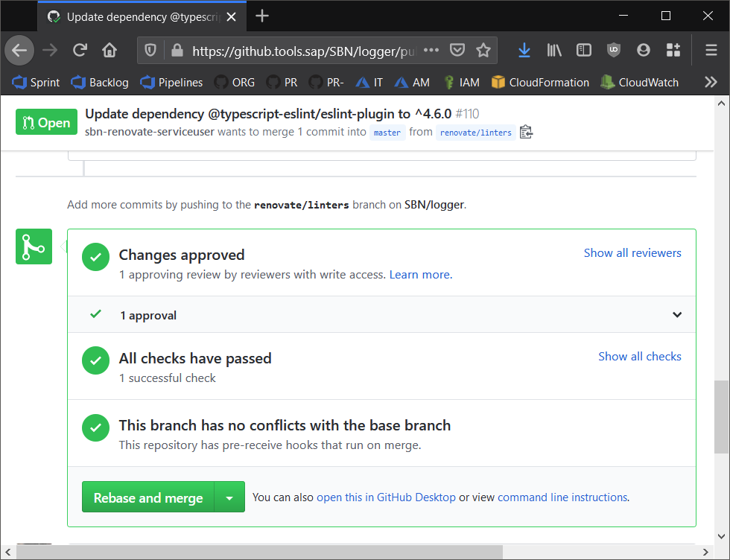730x560 pixels.
Task: Expand the 1 approval section
Action: [676, 314]
